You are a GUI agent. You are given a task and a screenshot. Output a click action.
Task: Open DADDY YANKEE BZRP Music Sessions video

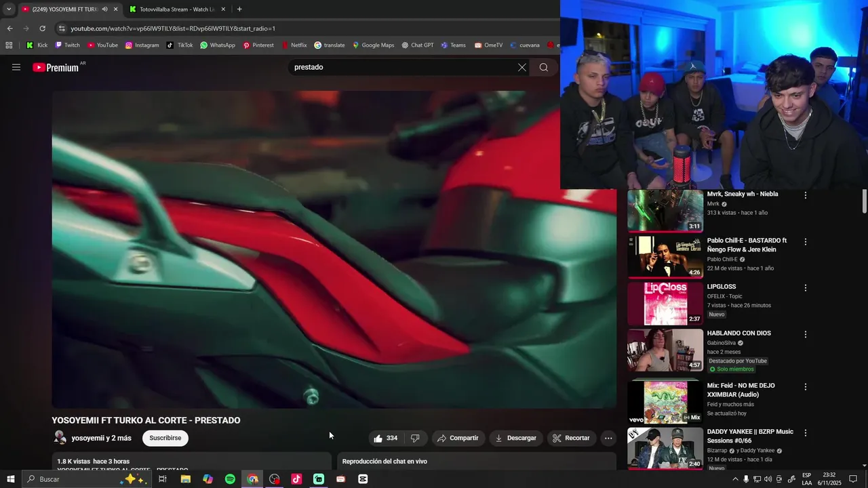click(x=665, y=448)
